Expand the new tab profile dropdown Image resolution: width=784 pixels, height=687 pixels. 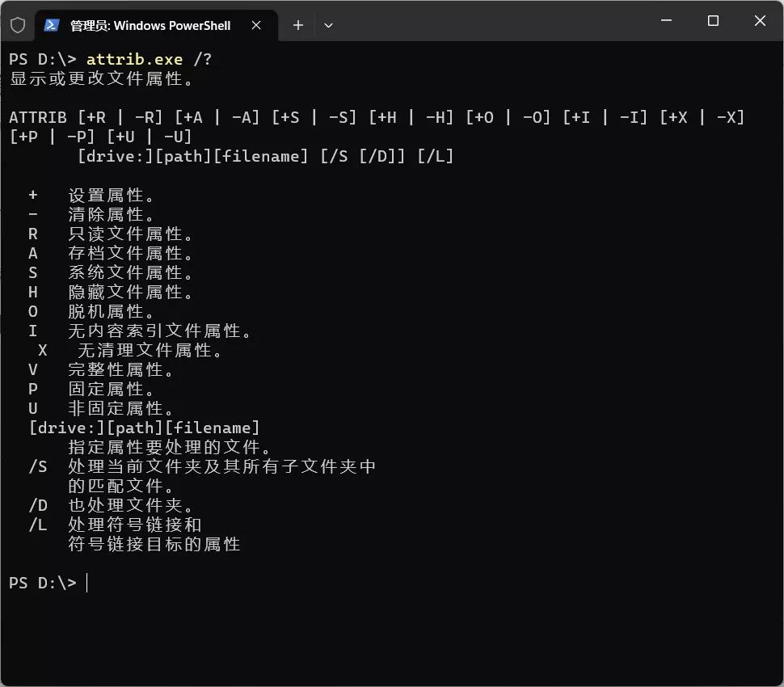coord(328,25)
